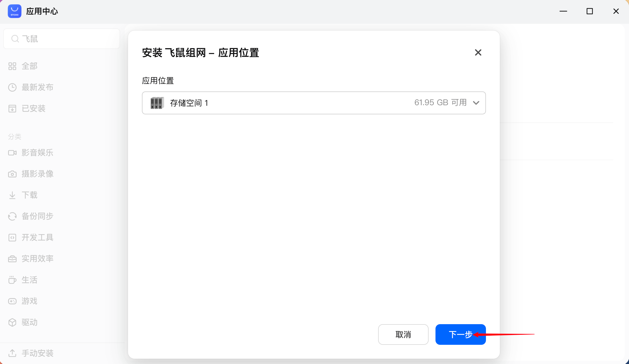Select the 游戏 category
The image size is (629, 364).
(30, 301)
